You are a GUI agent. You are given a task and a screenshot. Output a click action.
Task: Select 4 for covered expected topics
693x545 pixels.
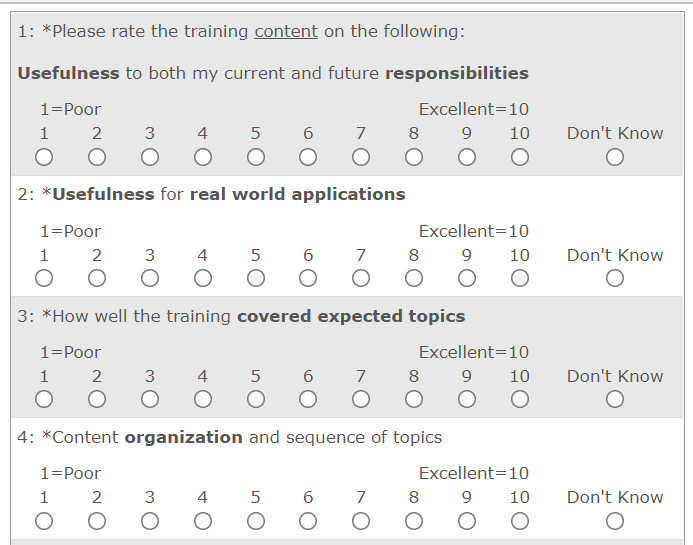[203, 399]
